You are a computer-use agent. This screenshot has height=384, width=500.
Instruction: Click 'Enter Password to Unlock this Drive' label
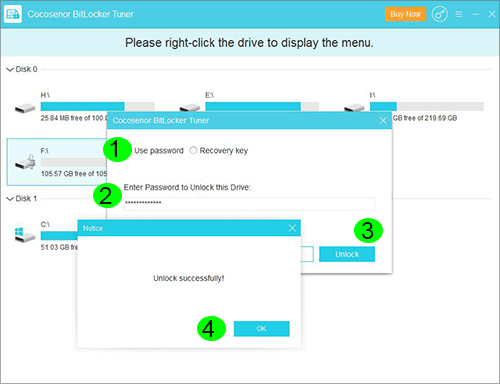coord(187,187)
